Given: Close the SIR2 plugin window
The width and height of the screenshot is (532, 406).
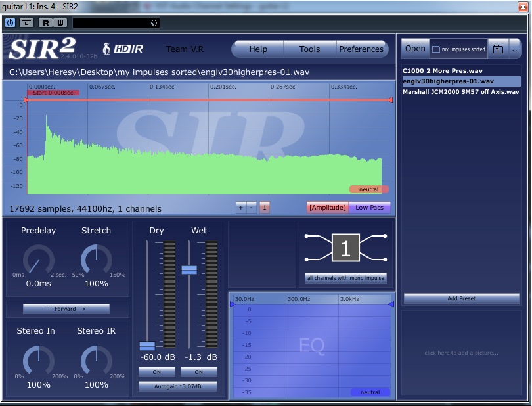Looking at the screenshot, I should pos(523,7).
